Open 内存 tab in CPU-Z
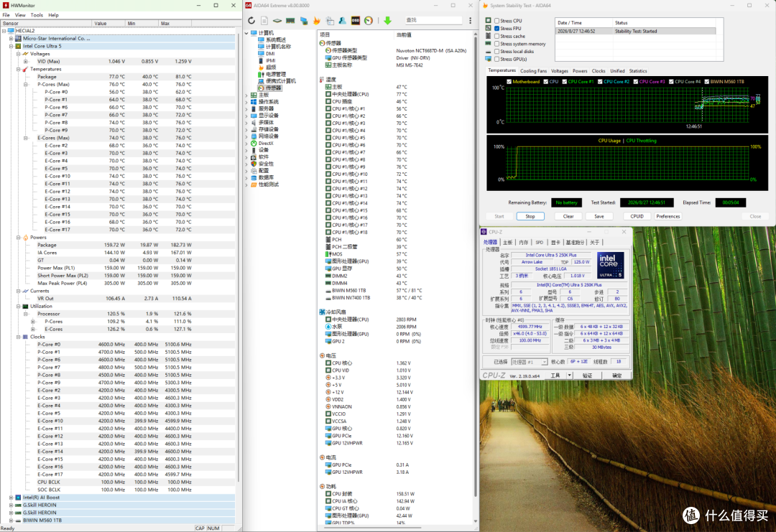 [522, 242]
